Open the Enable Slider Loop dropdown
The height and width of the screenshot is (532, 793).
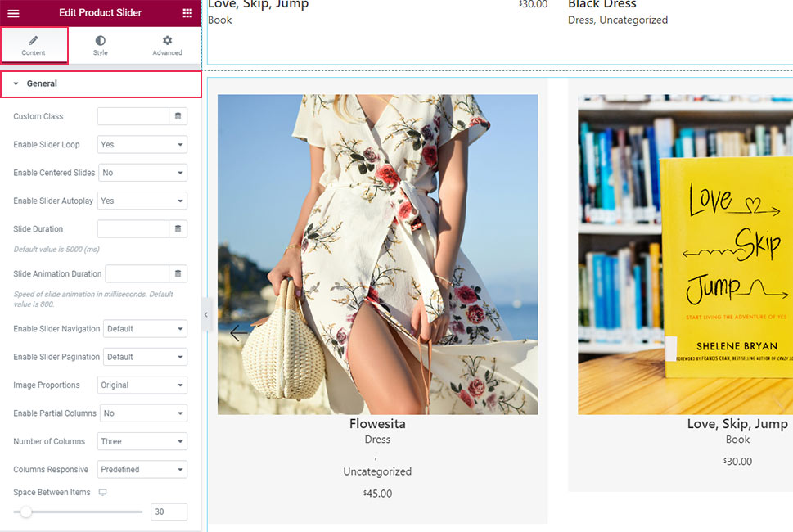coord(142,144)
